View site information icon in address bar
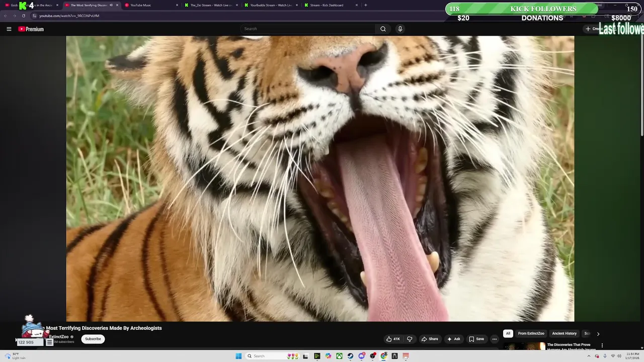The height and width of the screenshot is (362, 644). click(34, 16)
